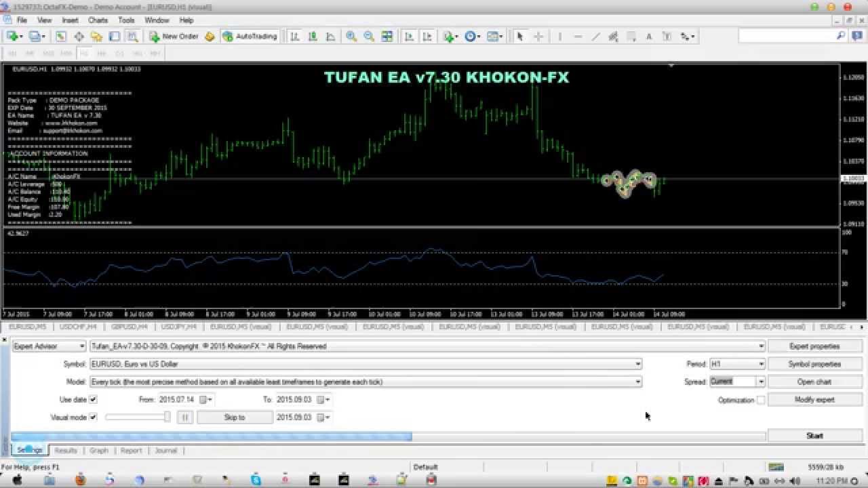Click the Symbol properties button

coord(814,364)
